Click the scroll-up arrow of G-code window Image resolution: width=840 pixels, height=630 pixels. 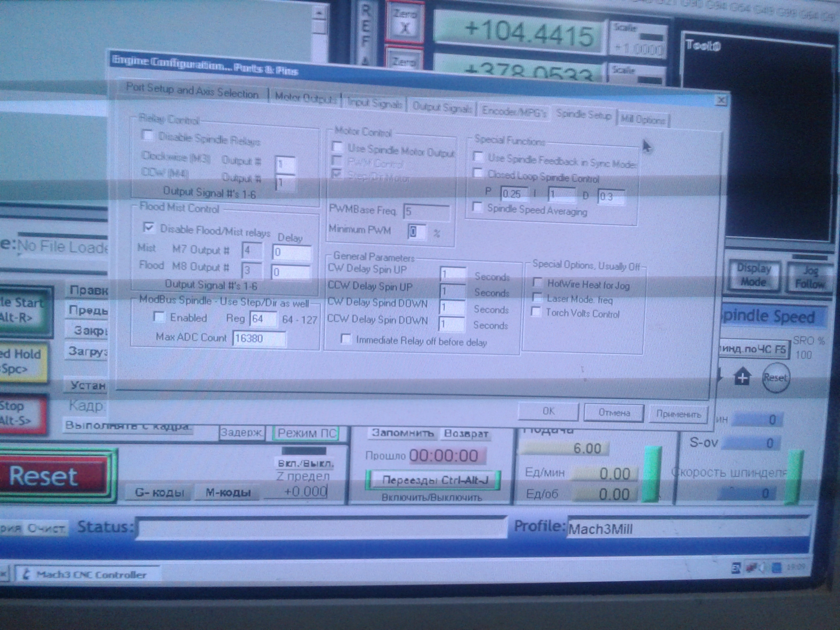pyautogui.click(x=319, y=13)
